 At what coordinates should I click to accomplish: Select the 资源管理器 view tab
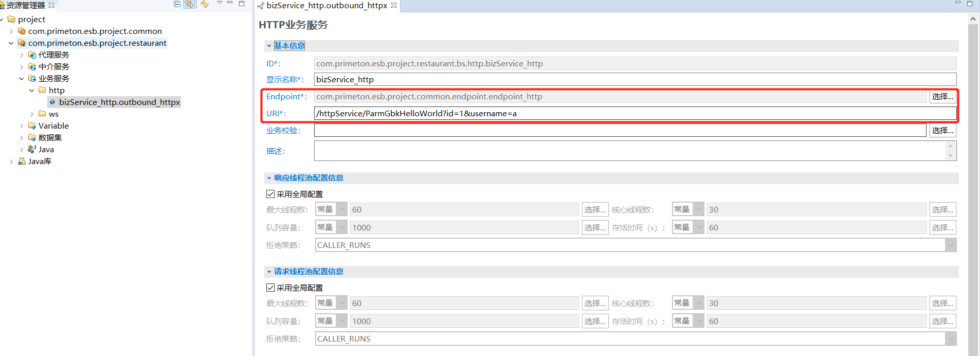26,6
